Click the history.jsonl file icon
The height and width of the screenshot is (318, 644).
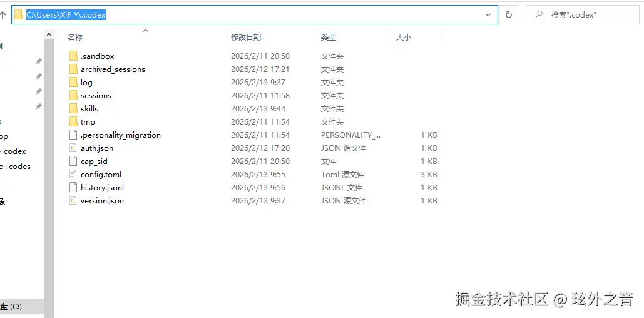click(73, 187)
